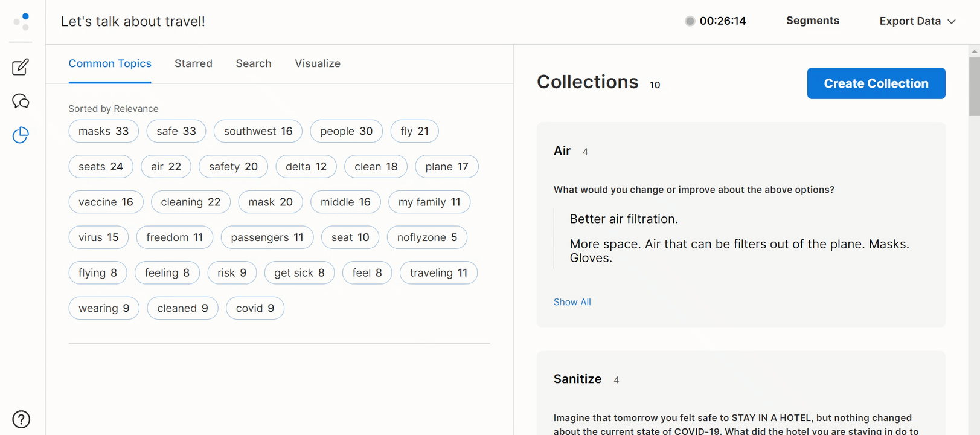Select the traveling 11 topic chip
This screenshot has height=435, width=980.
tap(438, 272)
